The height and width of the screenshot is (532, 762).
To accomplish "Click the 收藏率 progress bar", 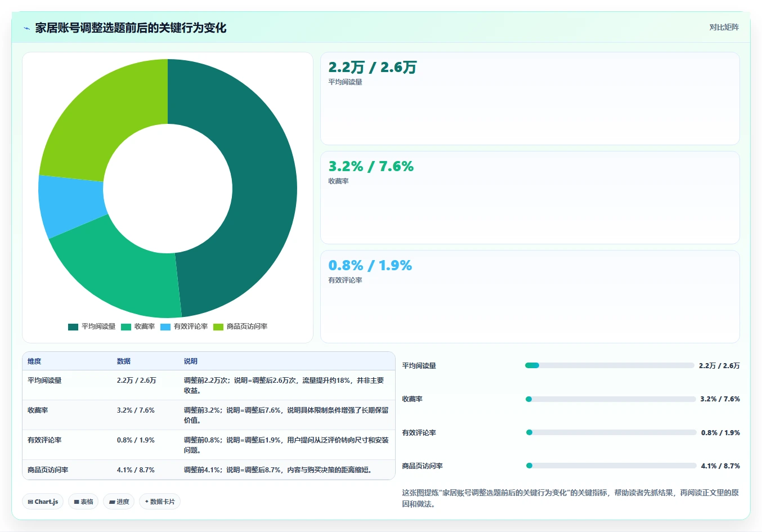I will [611, 399].
